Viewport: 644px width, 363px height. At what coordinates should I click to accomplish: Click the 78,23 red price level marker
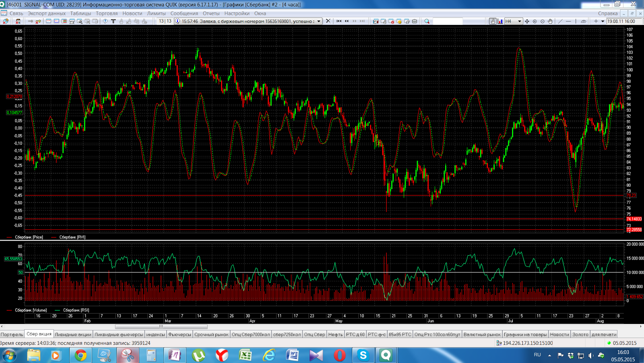point(631,195)
